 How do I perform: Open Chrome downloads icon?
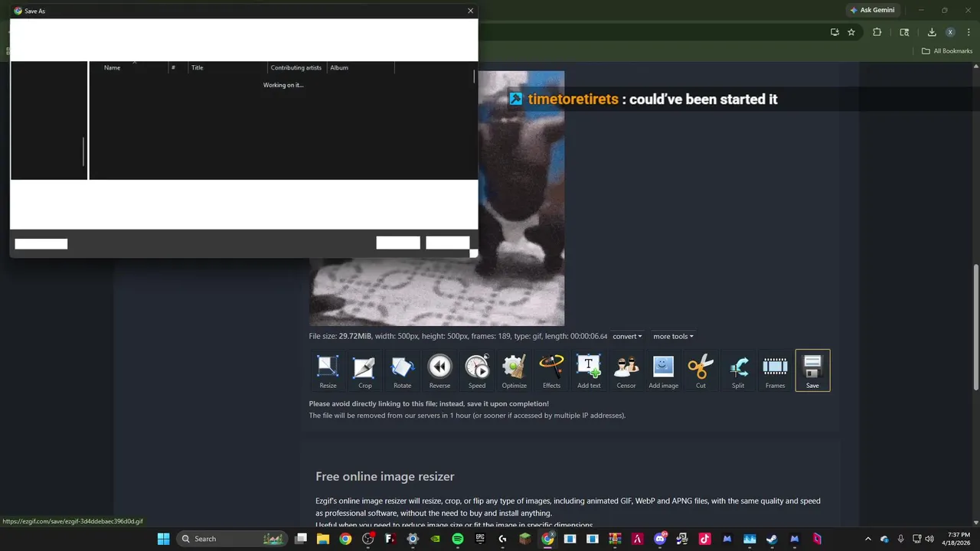[x=932, y=32]
